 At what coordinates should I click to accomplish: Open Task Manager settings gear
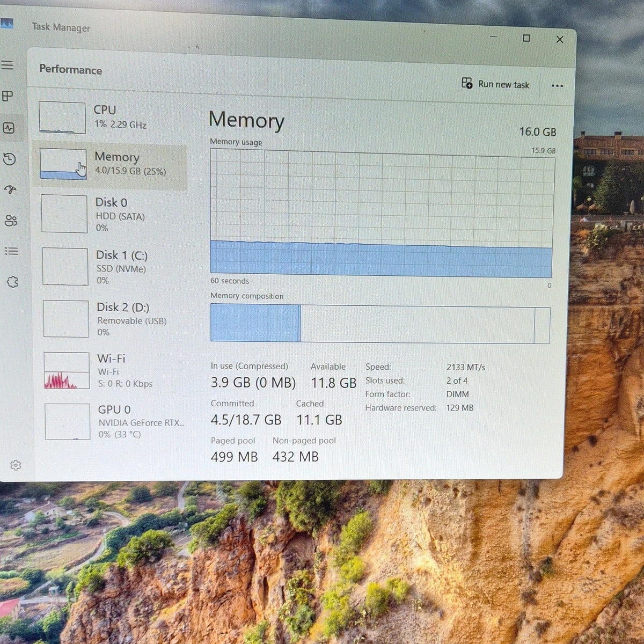(x=16, y=465)
